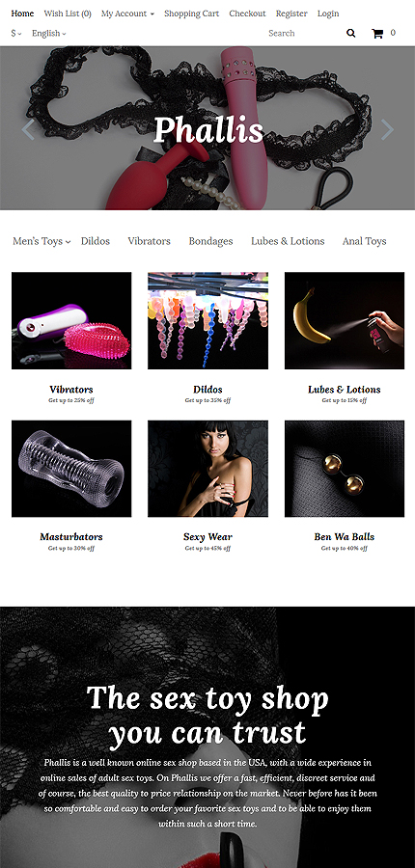
Task: Click the Register link
Action: (x=291, y=14)
